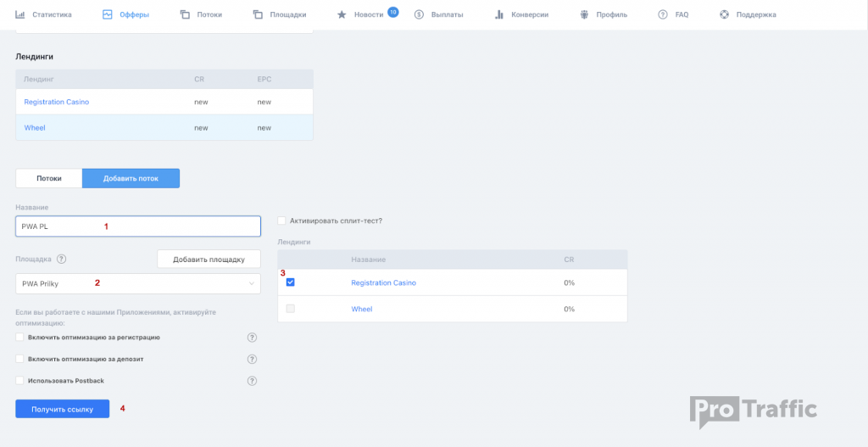Switch to the Потоки tab
Image resolution: width=868 pixels, height=447 pixels.
(49, 178)
